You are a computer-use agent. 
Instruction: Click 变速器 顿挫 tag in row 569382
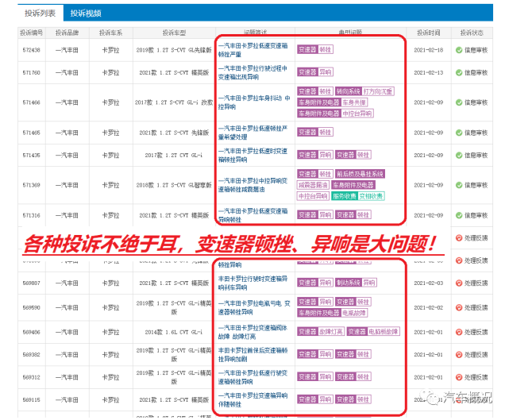[353, 354]
